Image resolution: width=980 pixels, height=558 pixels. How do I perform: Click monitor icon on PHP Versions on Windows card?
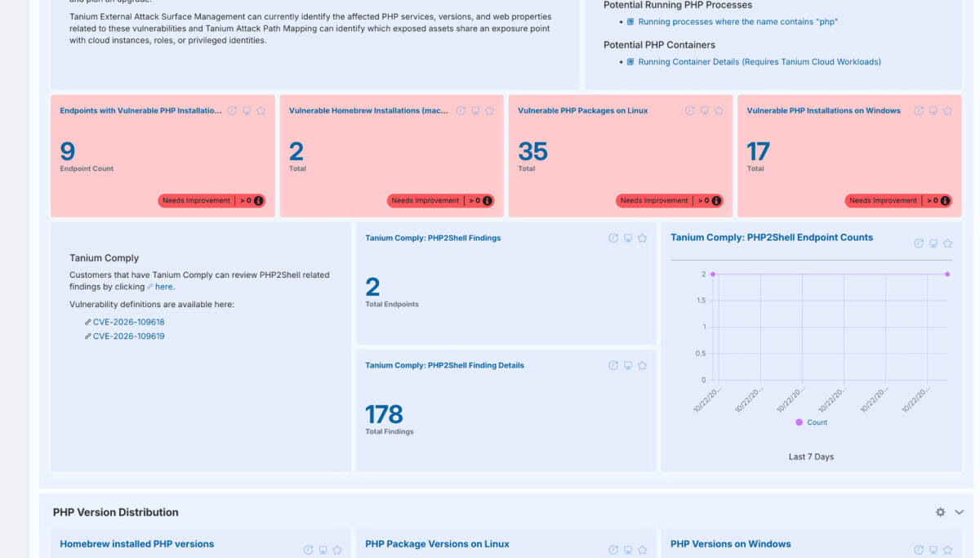[x=933, y=551]
